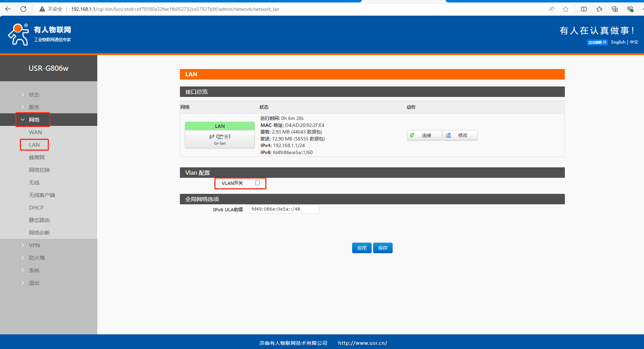
Task: Expand the 状态 sidebar section
Action: pos(34,95)
